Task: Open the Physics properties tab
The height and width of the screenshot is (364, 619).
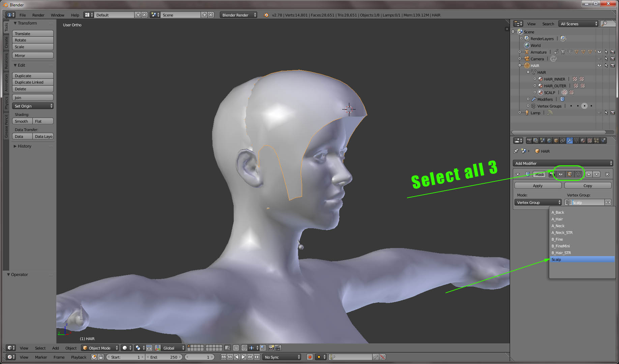Action: 603,141
